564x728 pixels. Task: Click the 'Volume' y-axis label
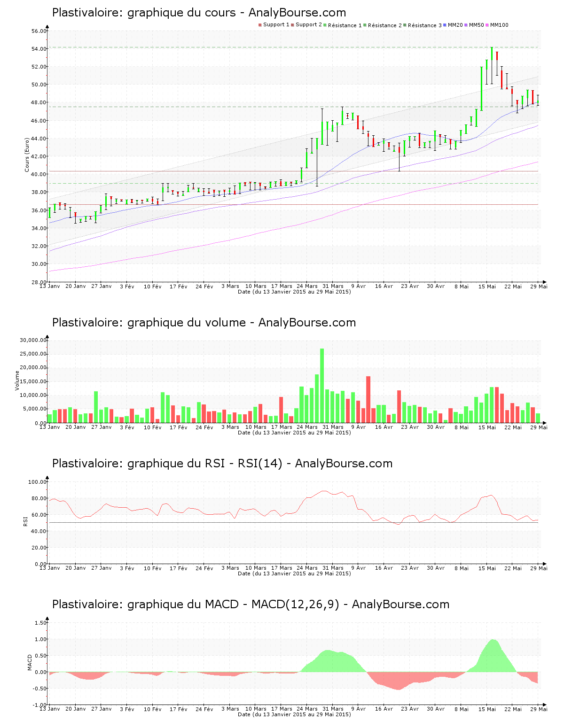[x=17, y=380]
